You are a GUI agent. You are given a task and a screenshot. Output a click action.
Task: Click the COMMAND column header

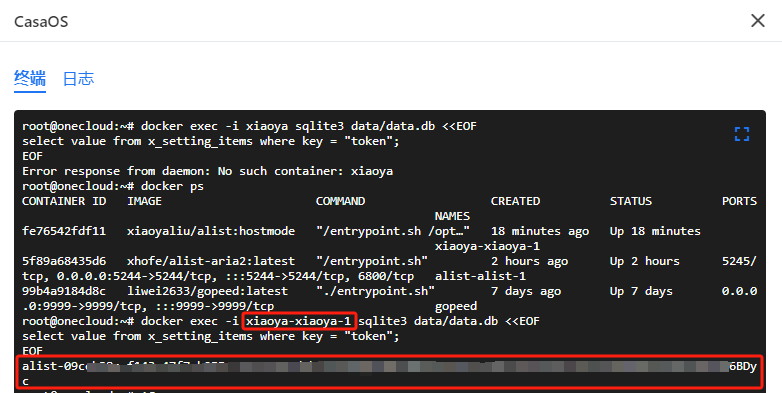tap(341, 201)
